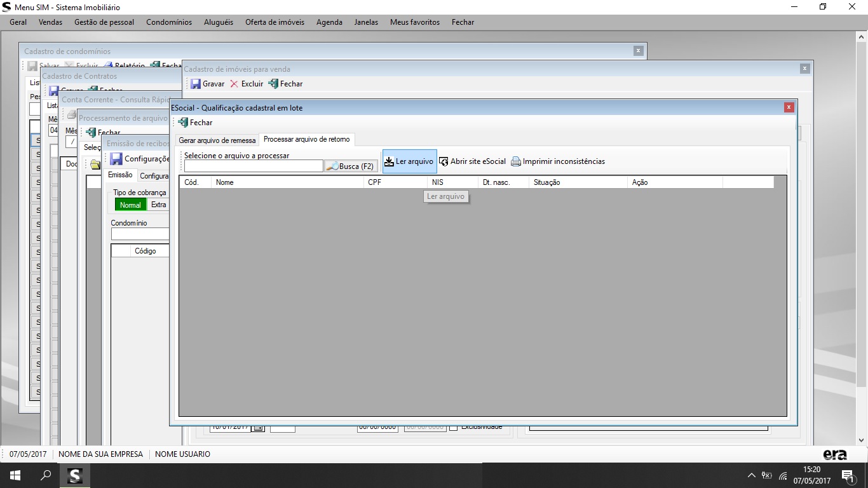Open Windows taskbar search
Screen dimensions: 868x488
[46, 475]
